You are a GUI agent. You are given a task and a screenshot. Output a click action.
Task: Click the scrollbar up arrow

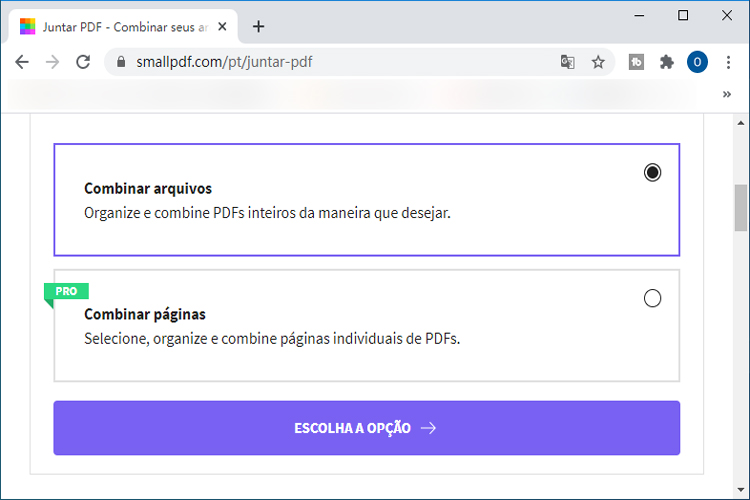click(x=741, y=123)
